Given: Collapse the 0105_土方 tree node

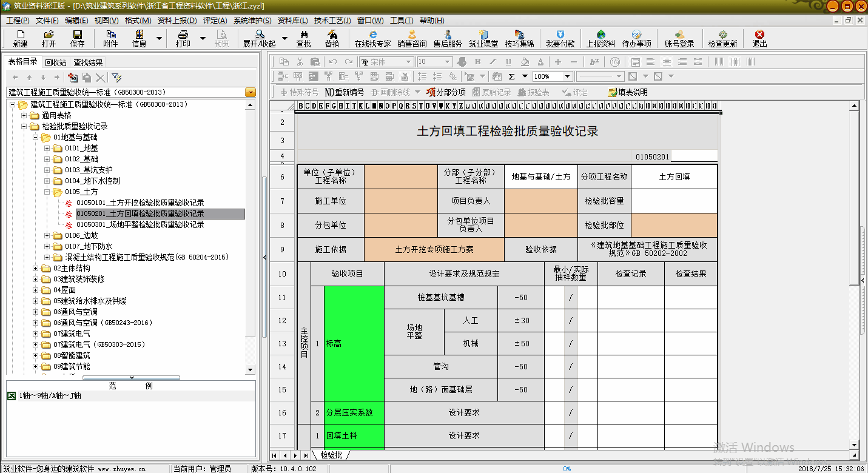Looking at the screenshot, I should (47, 192).
